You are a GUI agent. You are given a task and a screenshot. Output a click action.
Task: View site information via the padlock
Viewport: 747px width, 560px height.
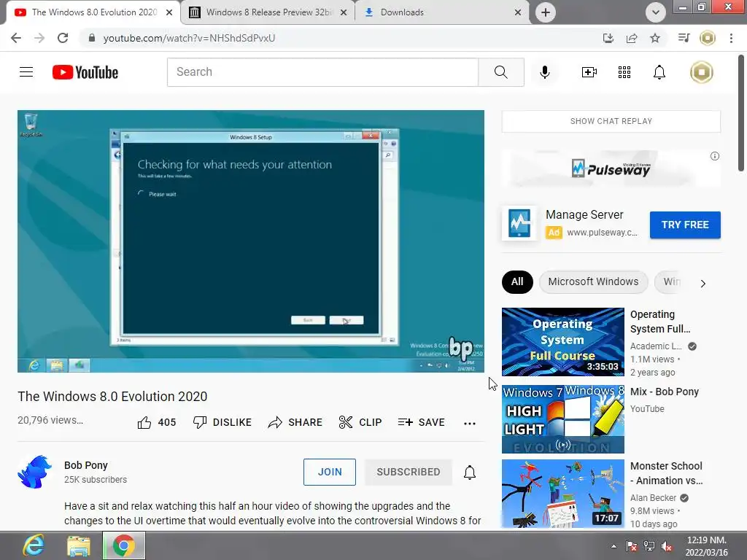click(92, 38)
